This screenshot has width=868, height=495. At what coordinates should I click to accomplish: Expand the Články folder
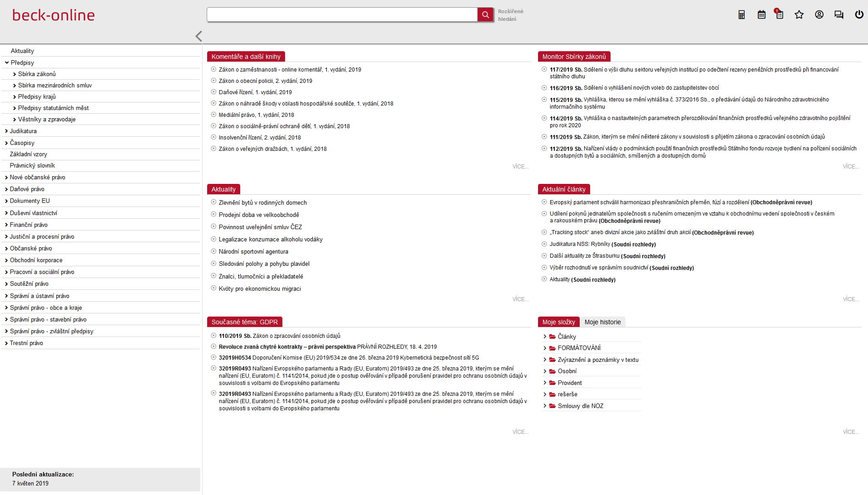pyautogui.click(x=545, y=336)
